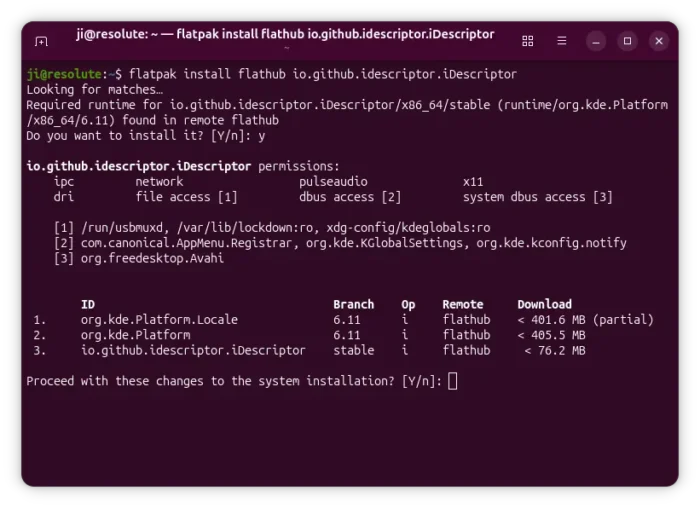Click 'file access [1]' permission
This screenshot has height=508, width=700.
[x=187, y=197]
